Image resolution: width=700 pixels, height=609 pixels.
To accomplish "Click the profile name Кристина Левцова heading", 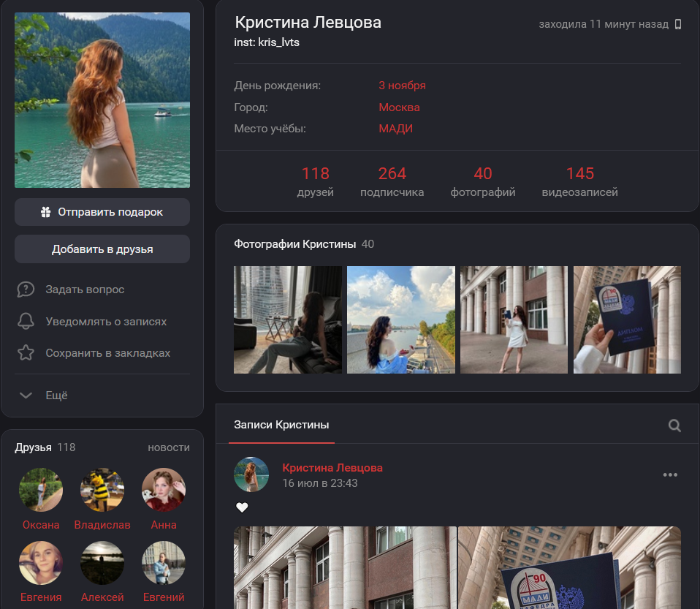I will [x=308, y=23].
